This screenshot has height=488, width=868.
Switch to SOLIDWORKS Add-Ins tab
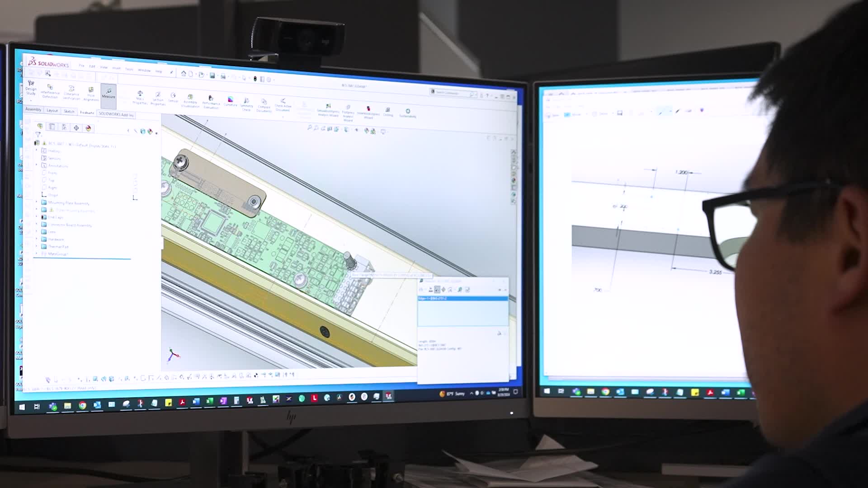point(116,114)
